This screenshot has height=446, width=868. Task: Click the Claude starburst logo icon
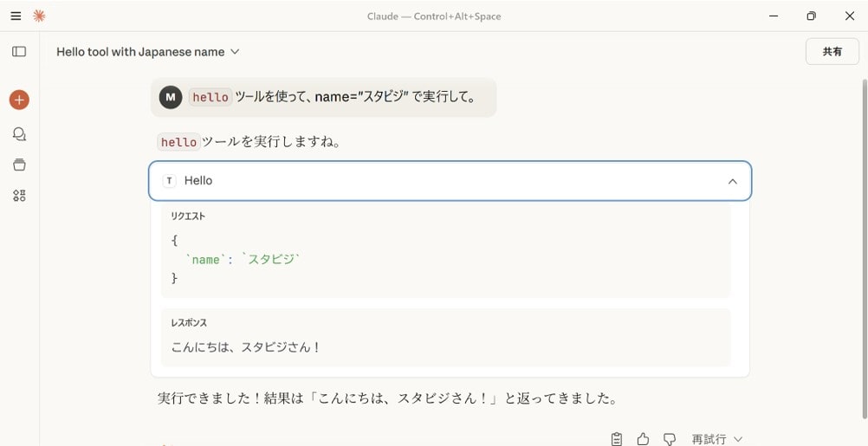click(x=39, y=16)
